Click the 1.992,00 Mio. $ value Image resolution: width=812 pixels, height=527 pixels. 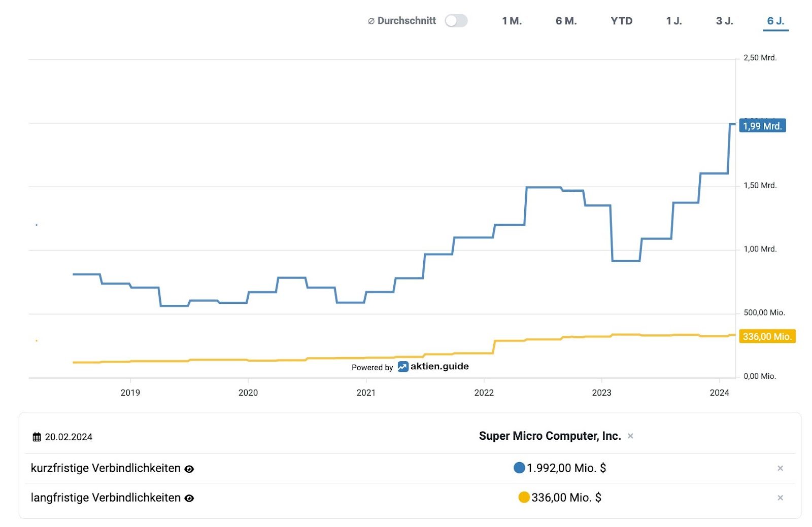pyautogui.click(x=566, y=468)
